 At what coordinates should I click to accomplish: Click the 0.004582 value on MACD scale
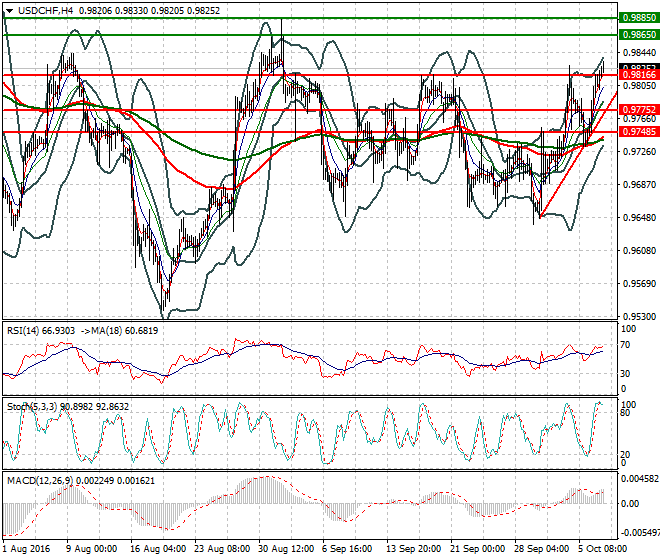(x=638, y=479)
